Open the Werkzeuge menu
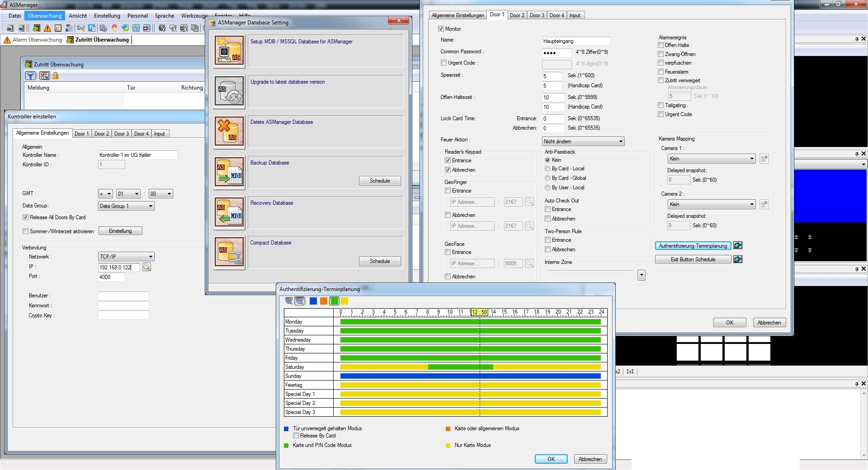868x470 pixels. click(193, 15)
